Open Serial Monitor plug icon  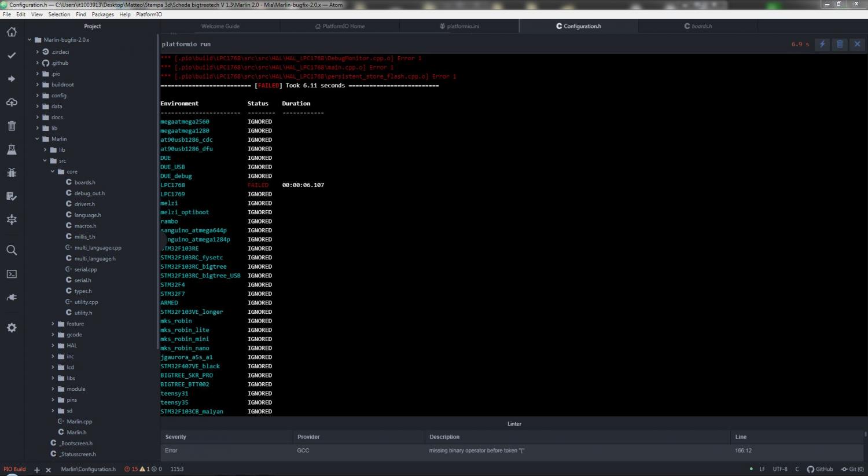pos(12,297)
